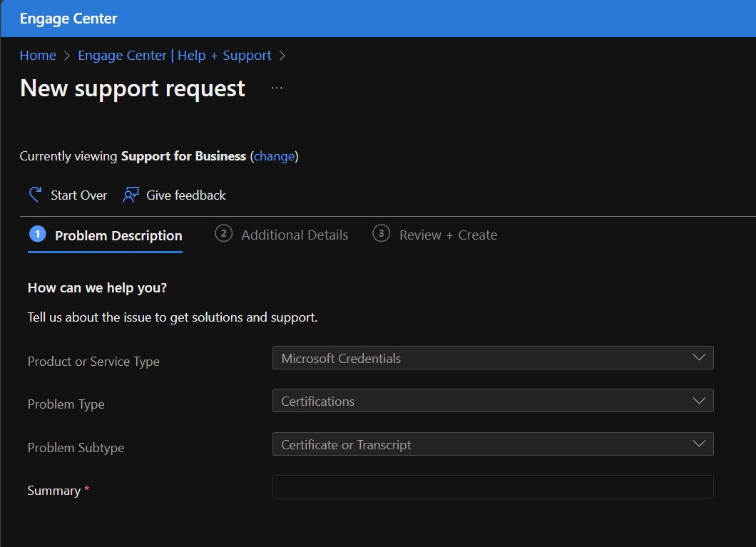Click the chevron on Certificate or Transcript dropdown
Screen dimensions: 756x547
click(699, 444)
